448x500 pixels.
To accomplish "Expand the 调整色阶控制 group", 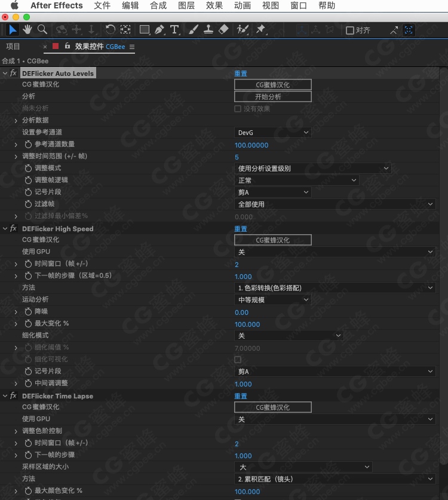I will [x=16, y=431].
